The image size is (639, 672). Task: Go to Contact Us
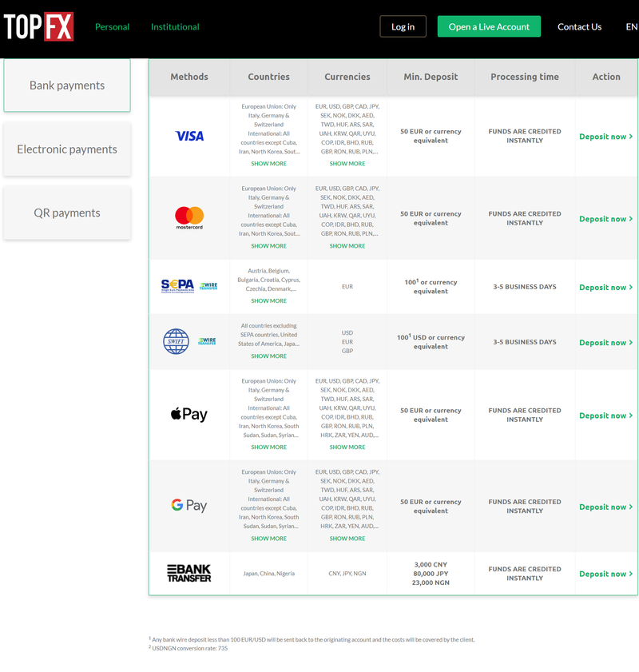click(x=579, y=26)
